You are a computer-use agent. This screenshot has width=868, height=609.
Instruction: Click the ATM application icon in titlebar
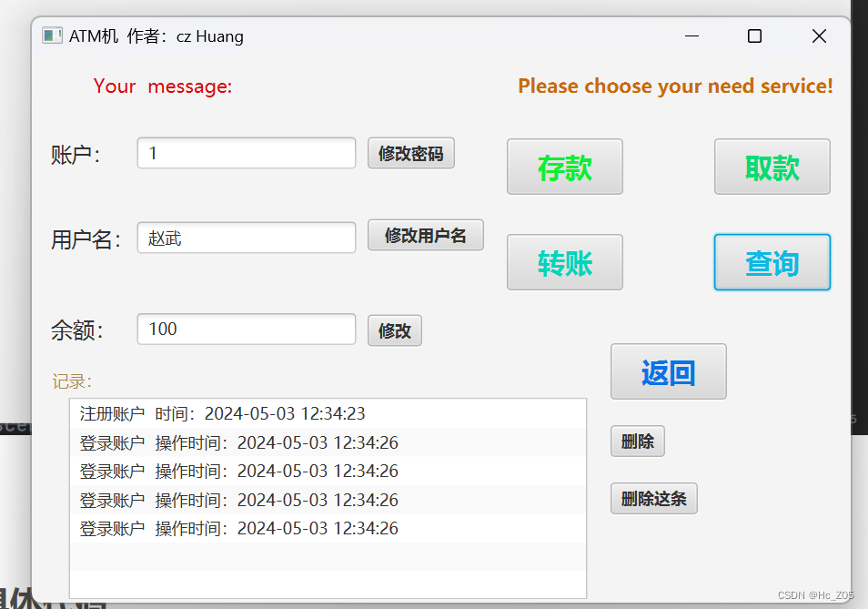coord(52,35)
